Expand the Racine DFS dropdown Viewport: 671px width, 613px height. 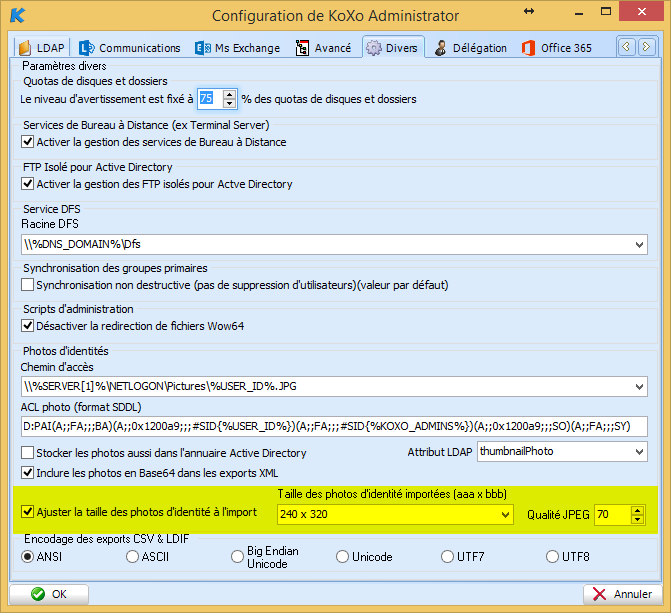[x=639, y=245]
